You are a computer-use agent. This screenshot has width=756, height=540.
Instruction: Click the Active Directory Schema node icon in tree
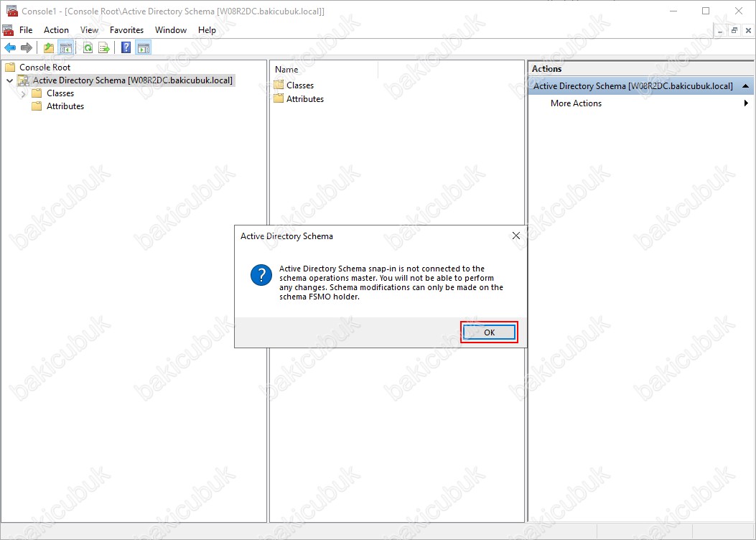click(23, 80)
